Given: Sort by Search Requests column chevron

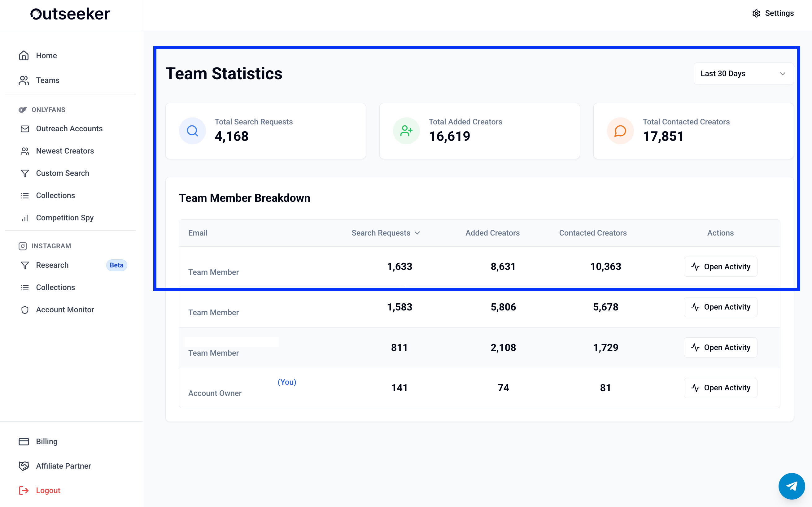Looking at the screenshot, I should coord(417,233).
